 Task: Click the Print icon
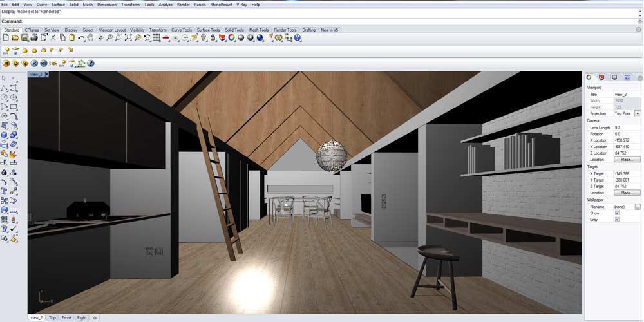point(34,37)
